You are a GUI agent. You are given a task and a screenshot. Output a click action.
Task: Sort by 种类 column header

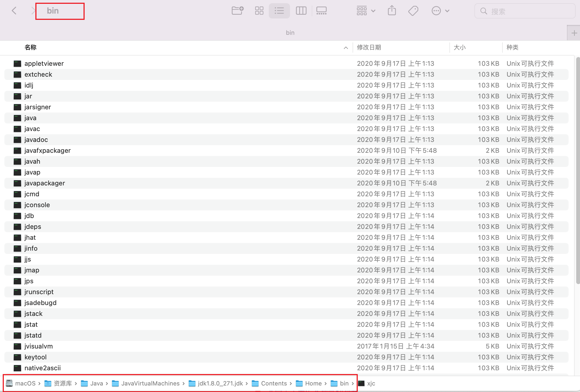[x=513, y=47]
